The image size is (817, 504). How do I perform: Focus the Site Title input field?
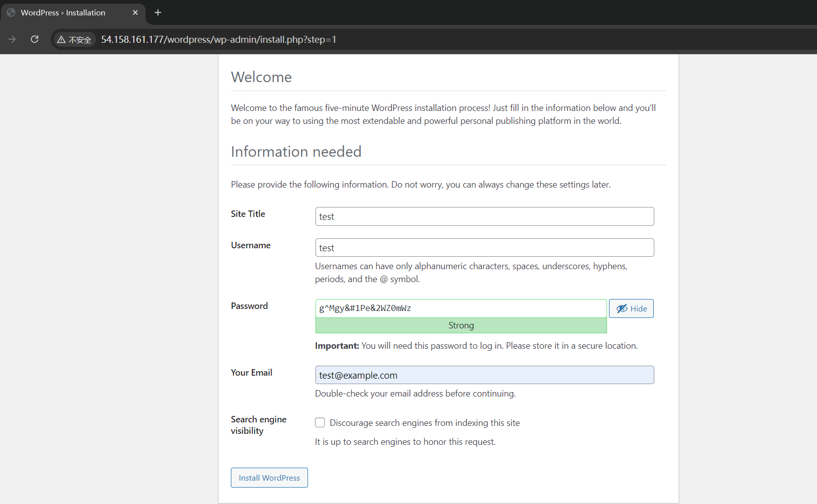[x=485, y=216]
